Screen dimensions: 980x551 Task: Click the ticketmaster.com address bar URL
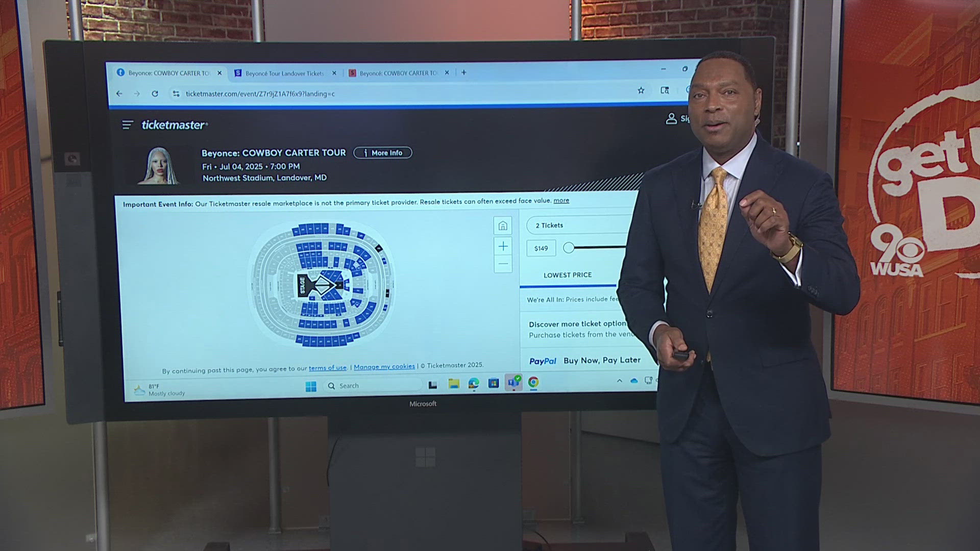(x=260, y=94)
